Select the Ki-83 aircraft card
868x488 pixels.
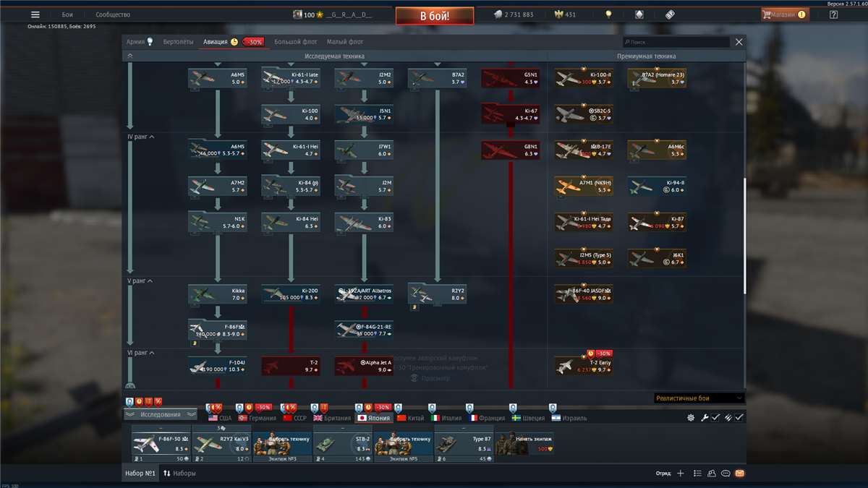(364, 223)
